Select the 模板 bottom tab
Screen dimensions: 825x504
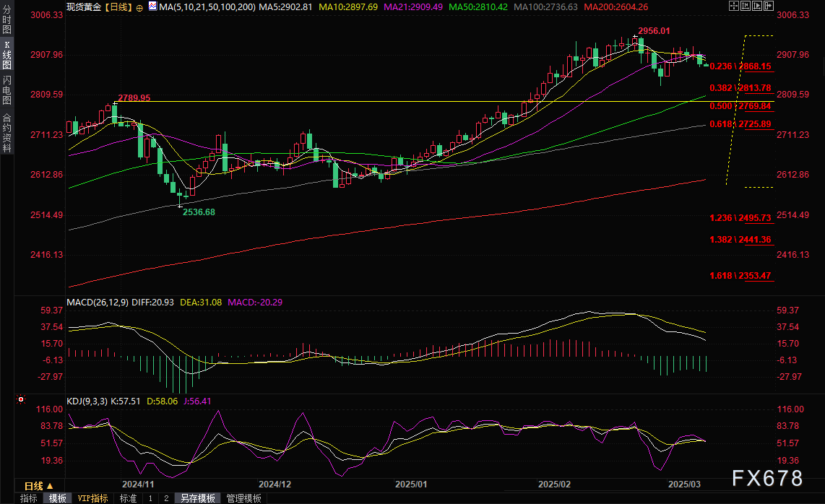[57, 498]
